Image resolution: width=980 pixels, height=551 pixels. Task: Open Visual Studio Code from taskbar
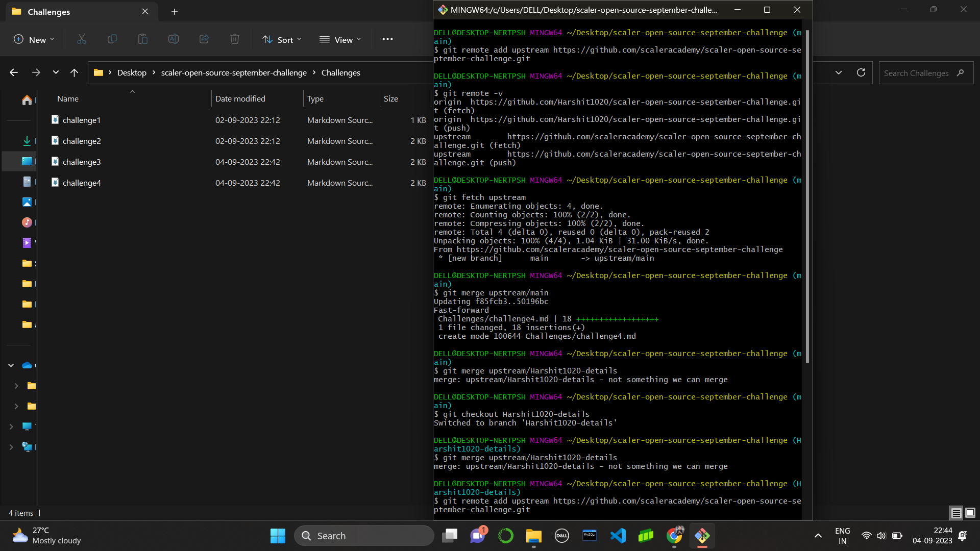tap(618, 536)
